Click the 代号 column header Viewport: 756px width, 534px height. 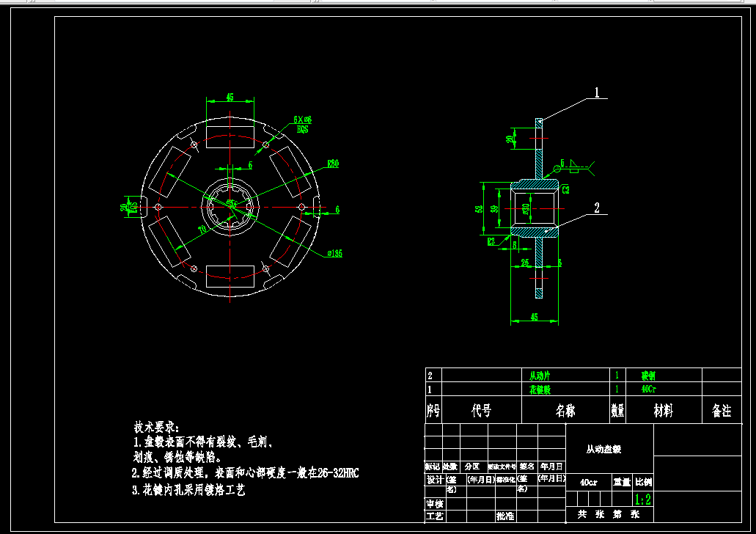[481, 411]
